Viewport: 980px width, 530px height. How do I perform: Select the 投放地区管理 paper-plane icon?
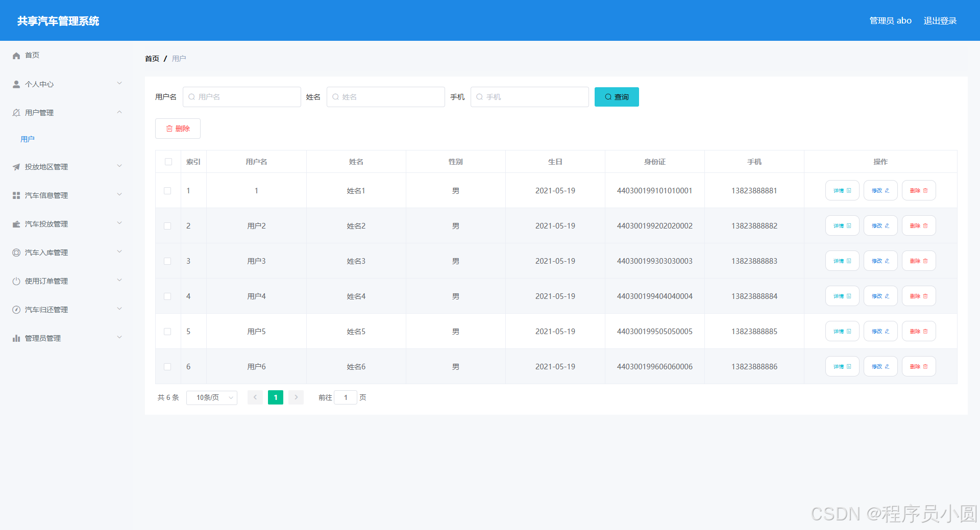click(16, 166)
